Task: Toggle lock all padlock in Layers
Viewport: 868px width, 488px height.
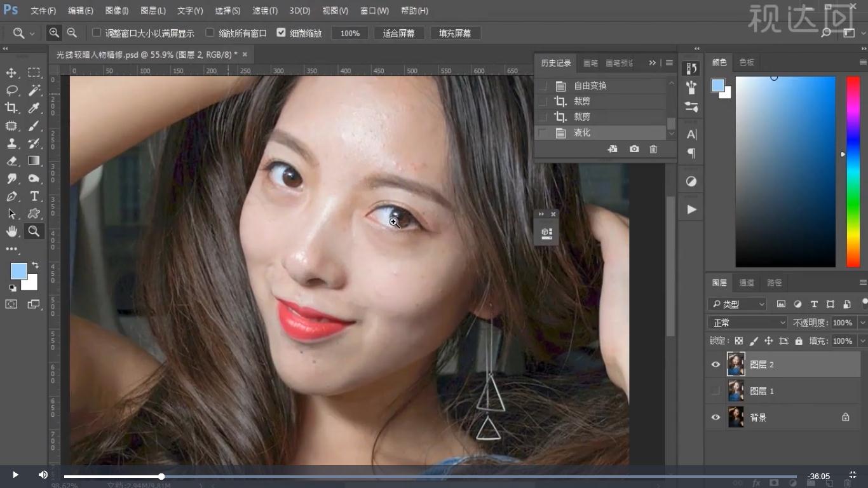Action: point(799,341)
